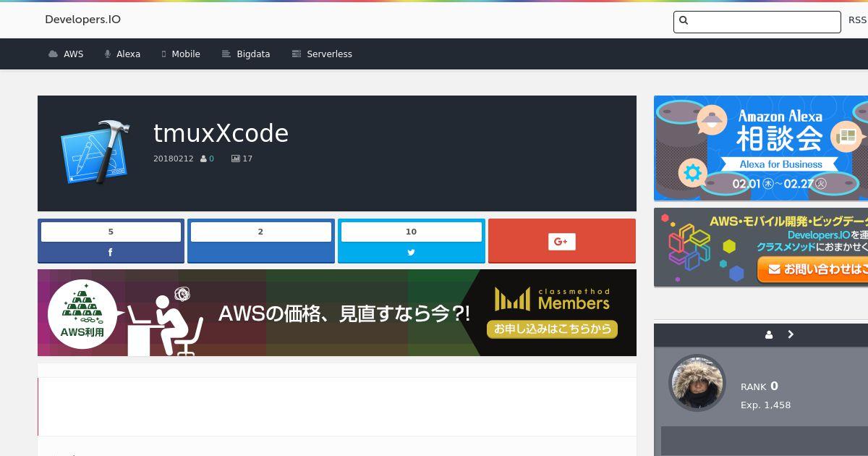The width and height of the screenshot is (868, 456).
Task: Click the magnifier search icon
Action: (684, 21)
